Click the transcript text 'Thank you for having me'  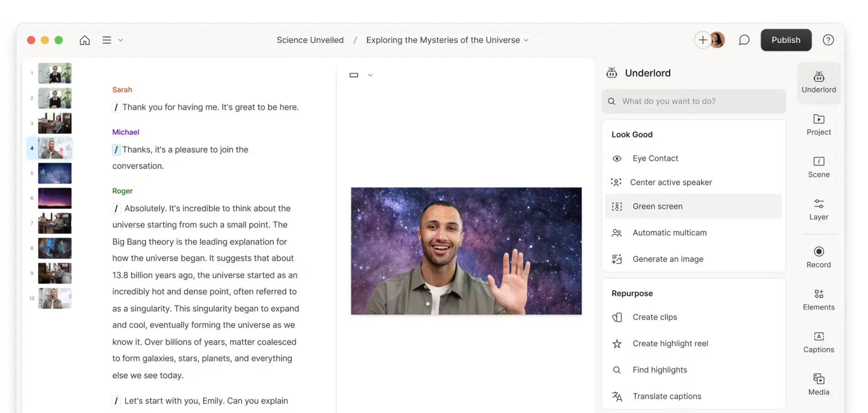(170, 107)
